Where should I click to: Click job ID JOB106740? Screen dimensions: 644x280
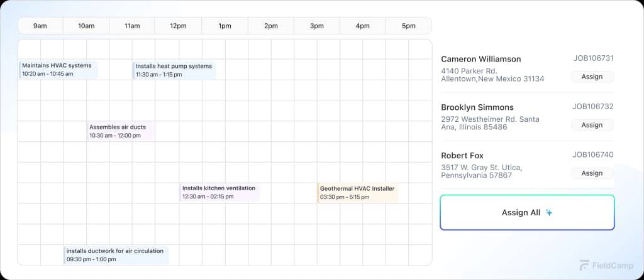tap(593, 155)
